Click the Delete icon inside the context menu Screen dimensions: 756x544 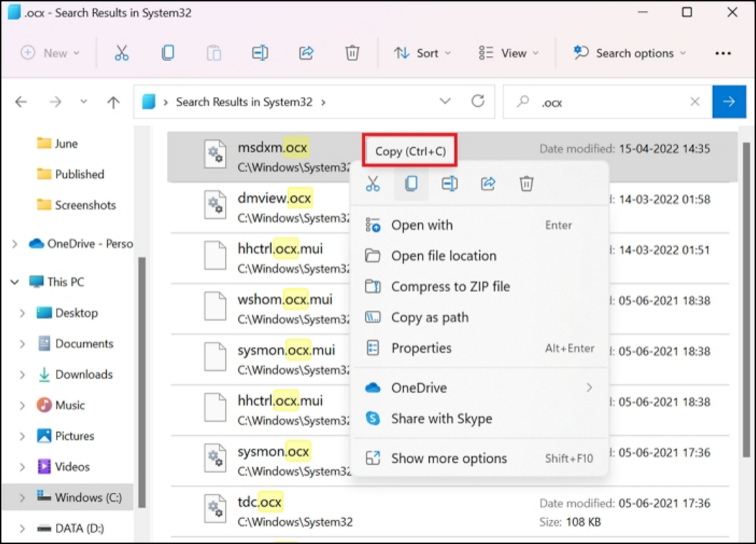[526, 184]
